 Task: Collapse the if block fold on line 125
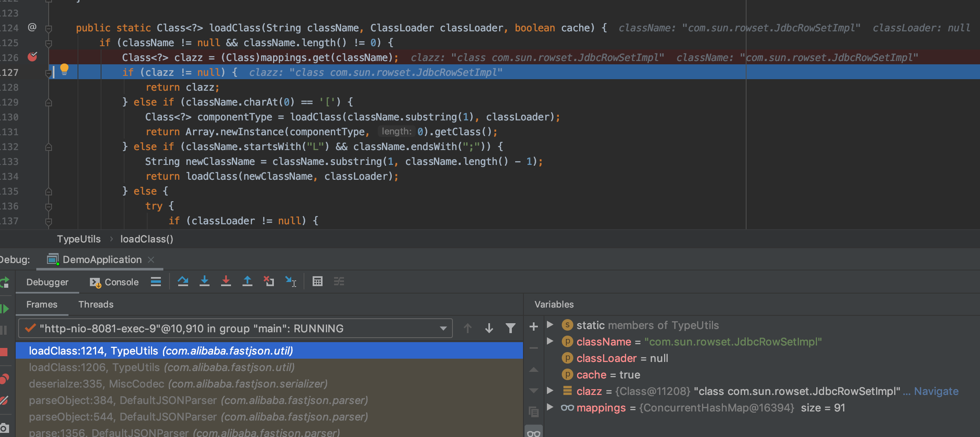(49, 43)
